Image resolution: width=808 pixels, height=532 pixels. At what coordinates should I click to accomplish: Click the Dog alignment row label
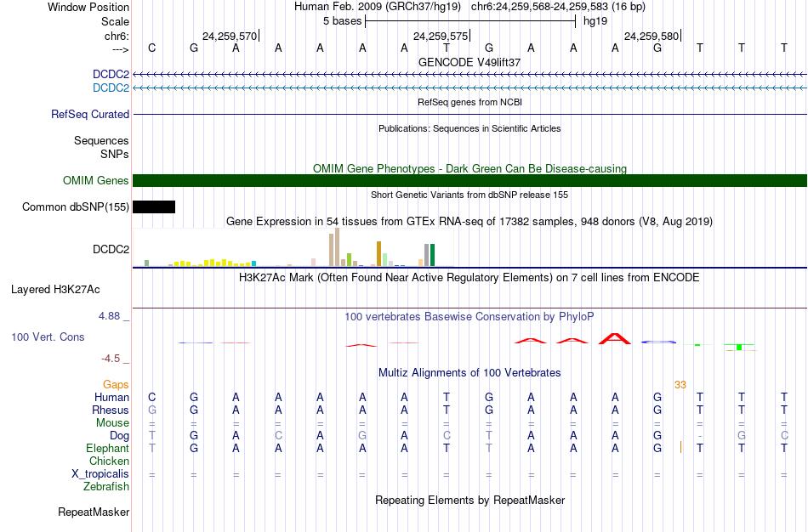pos(119,436)
